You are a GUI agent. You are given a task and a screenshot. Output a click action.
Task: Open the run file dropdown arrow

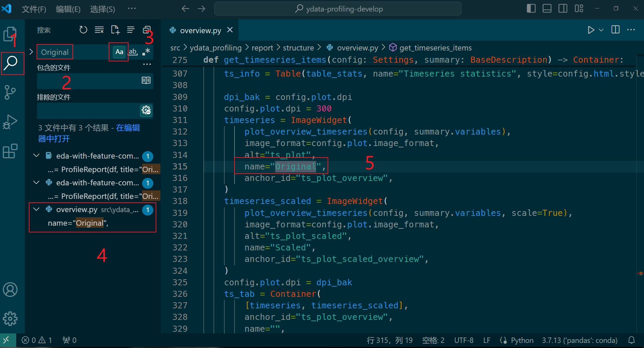[601, 30]
